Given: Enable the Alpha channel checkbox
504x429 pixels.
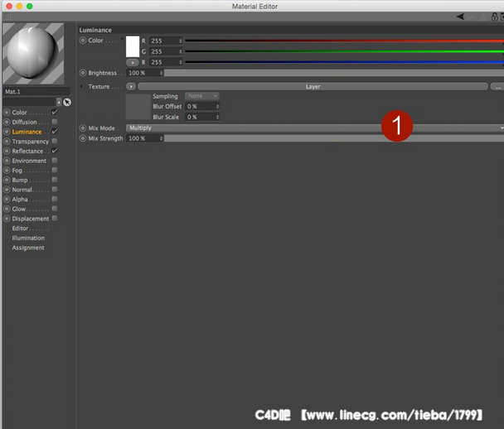Looking at the screenshot, I should coord(55,199).
